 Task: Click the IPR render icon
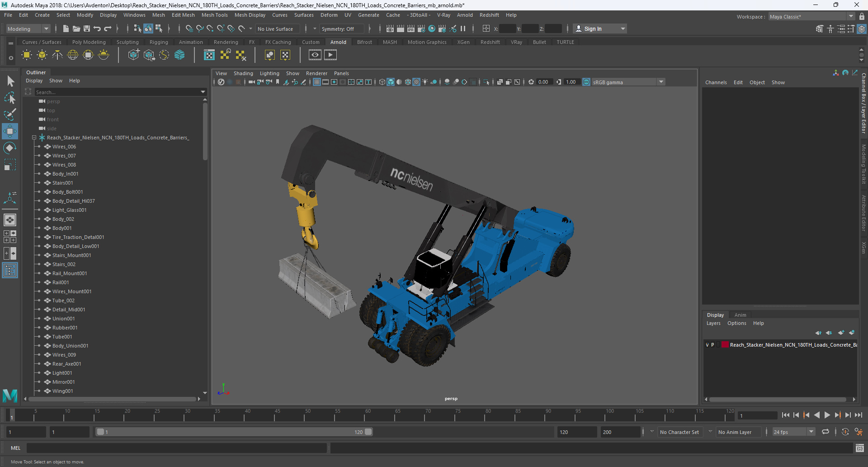click(x=411, y=29)
